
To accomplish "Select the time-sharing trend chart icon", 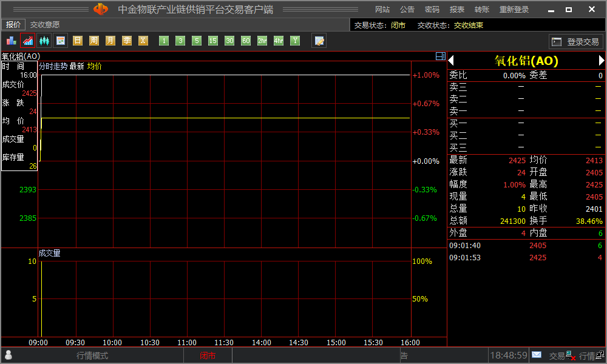I will (x=28, y=41).
